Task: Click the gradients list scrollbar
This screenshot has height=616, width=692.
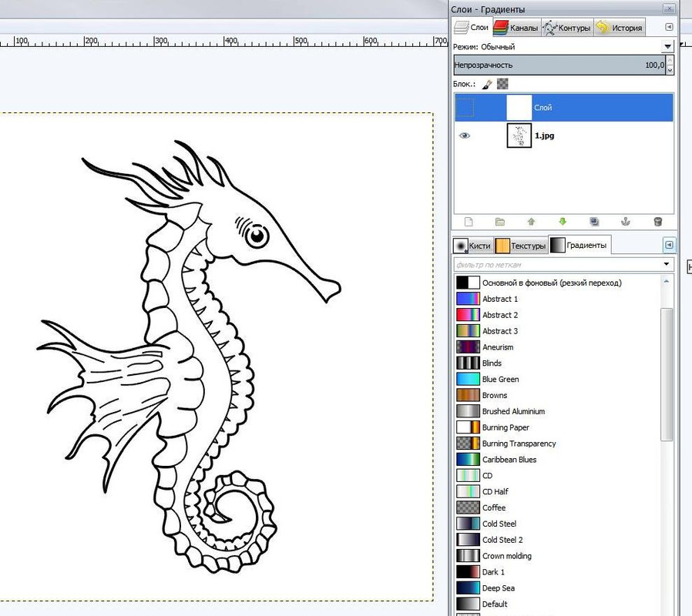Action: coord(667,374)
